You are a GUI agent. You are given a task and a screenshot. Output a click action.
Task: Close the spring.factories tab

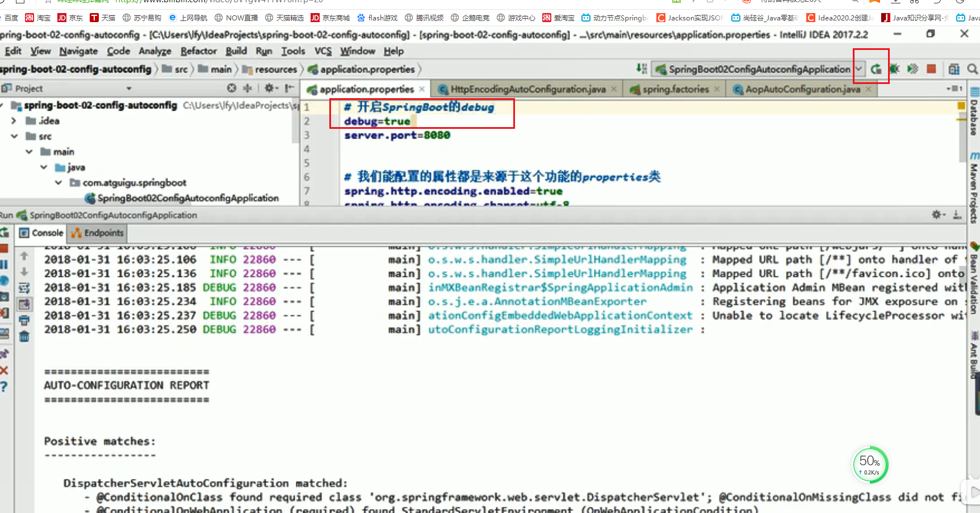[x=717, y=89]
